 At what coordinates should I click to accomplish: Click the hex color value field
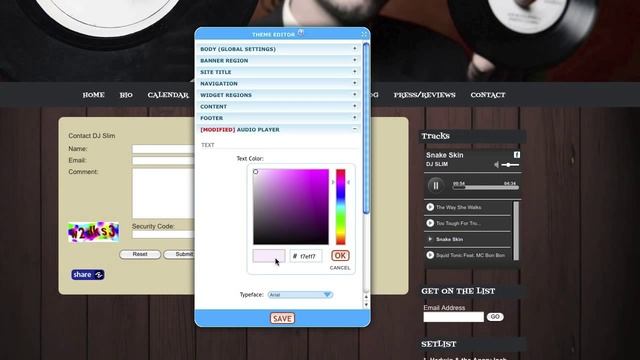[x=306, y=256]
